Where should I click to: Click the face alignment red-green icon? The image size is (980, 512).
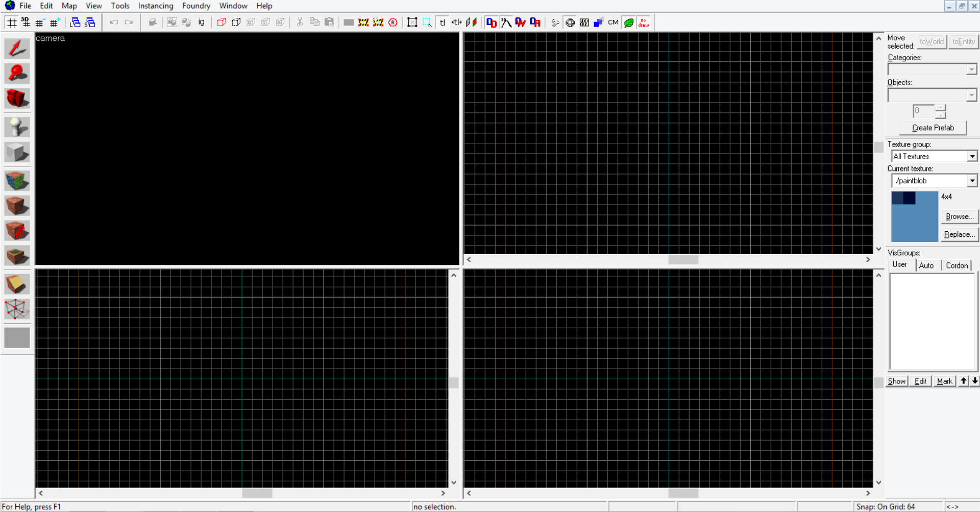(472, 22)
